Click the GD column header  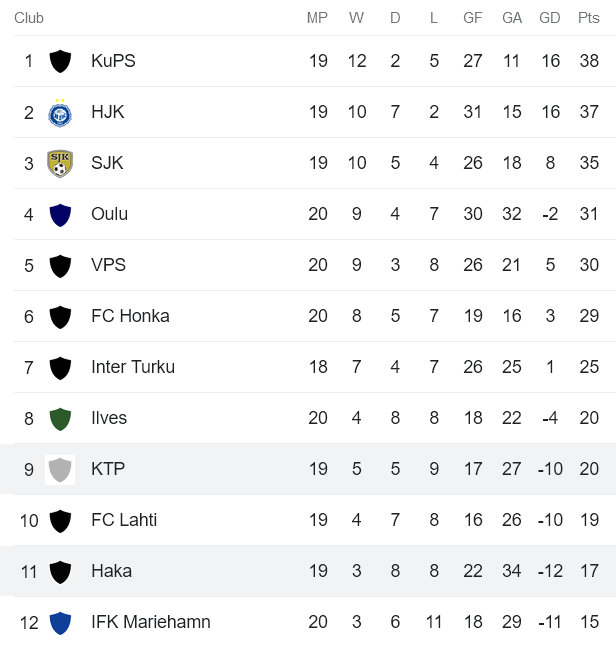click(x=550, y=18)
